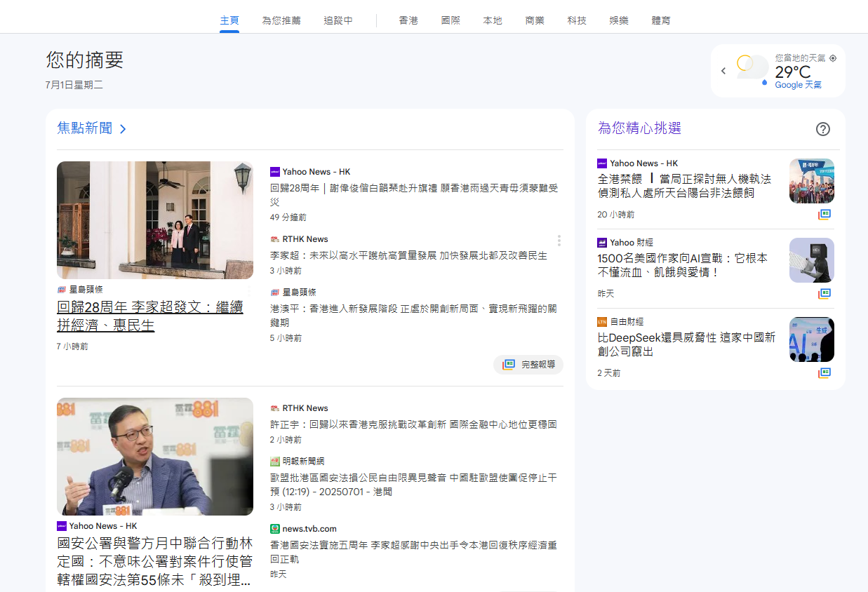Open full coverage icon for DeepSeek story

[824, 373]
